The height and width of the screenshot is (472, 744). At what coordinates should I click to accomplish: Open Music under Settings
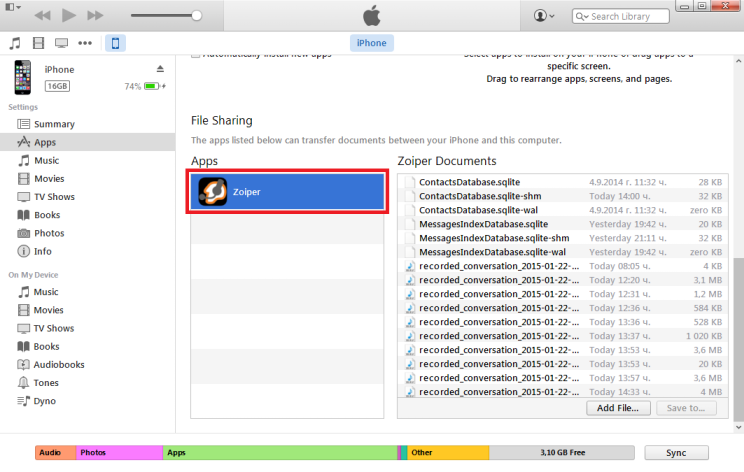point(88,160)
